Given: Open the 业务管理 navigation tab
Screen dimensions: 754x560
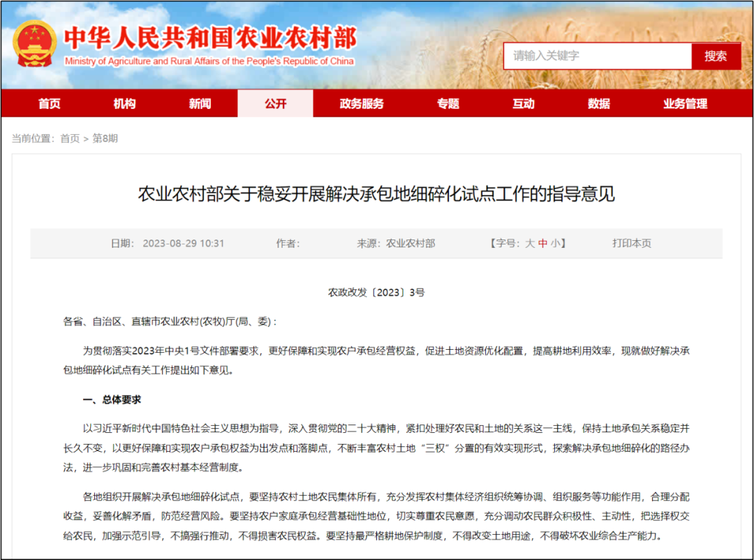Looking at the screenshot, I should pyautogui.click(x=686, y=103).
